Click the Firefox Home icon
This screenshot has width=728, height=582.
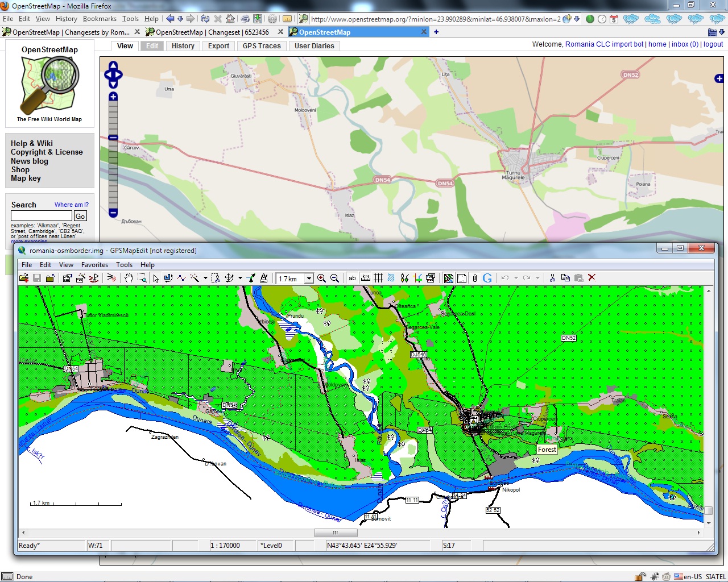pyautogui.click(x=230, y=19)
